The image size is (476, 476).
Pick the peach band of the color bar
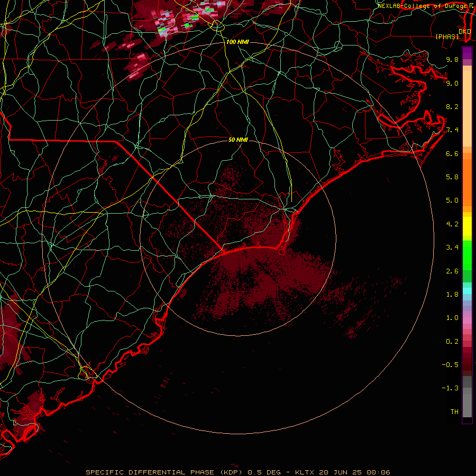click(x=467, y=106)
